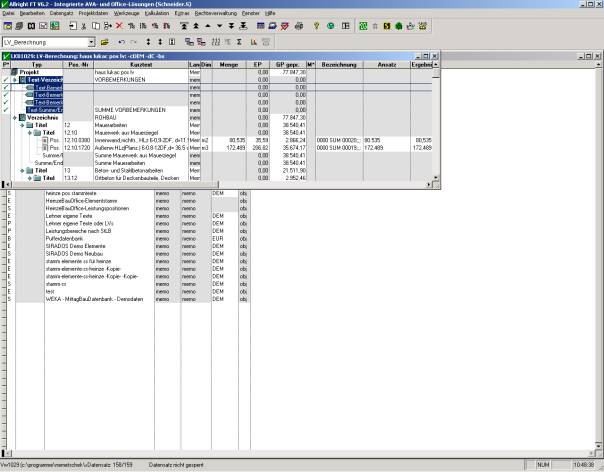Toggle checkmark on the Text-Verzeichnis row
The width and height of the screenshot is (604, 472).
(x=6, y=80)
